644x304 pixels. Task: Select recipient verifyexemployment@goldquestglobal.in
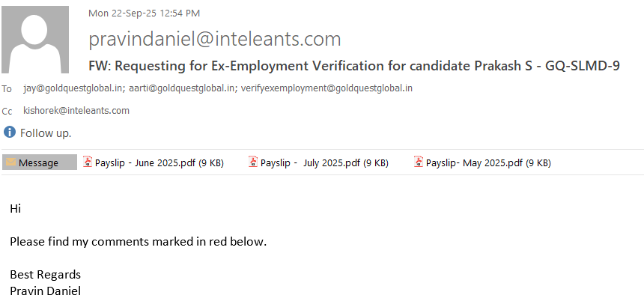(326, 88)
